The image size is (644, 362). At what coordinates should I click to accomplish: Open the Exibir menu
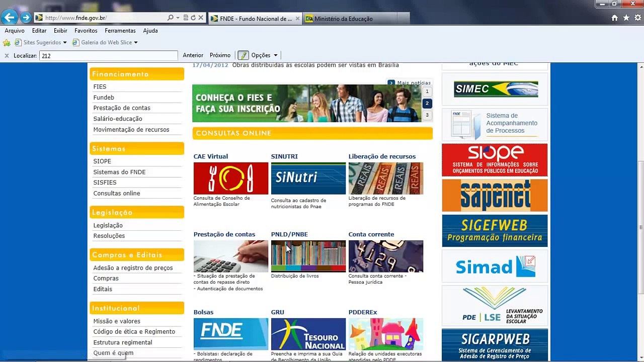point(60,31)
